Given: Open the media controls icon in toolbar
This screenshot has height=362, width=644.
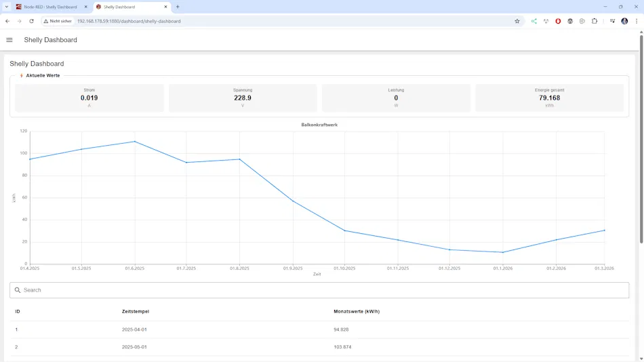Looking at the screenshot, I should tap(612, 21).
